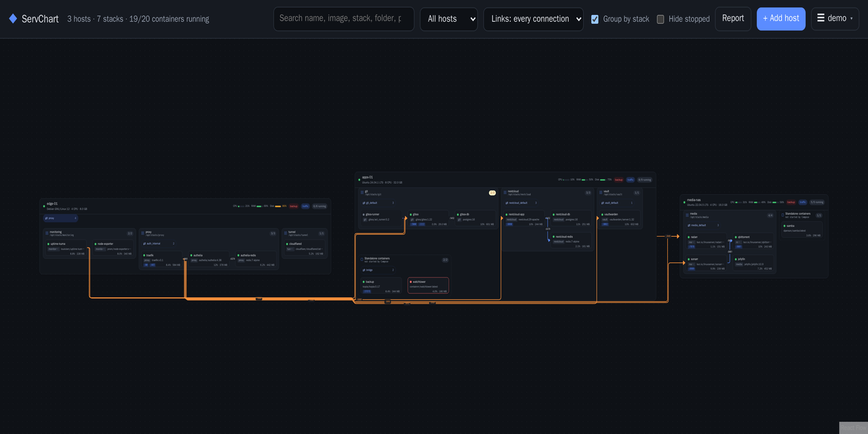Open the nextcloud-app container card
Screen dimensions: 868x434
(x=524, y=218)
